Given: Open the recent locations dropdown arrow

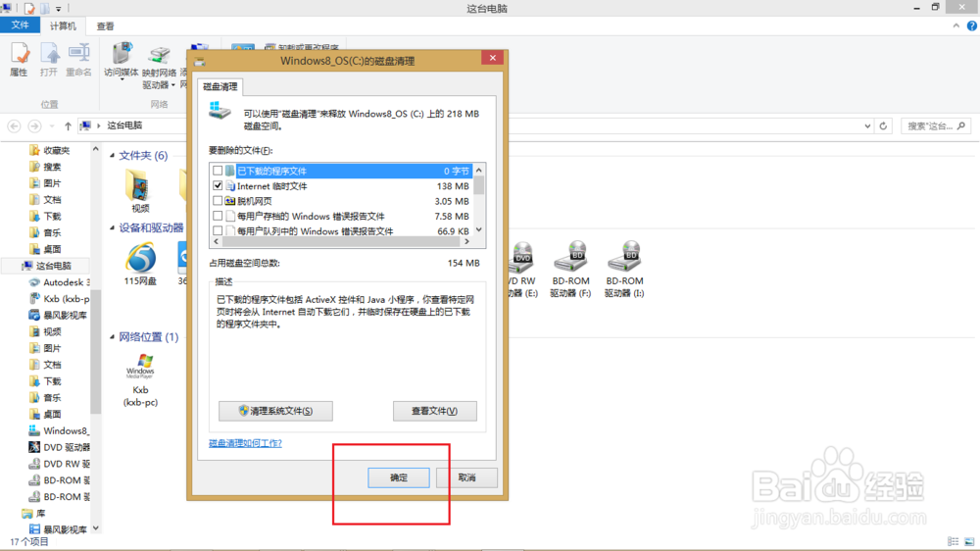Looking at the screenshot, I should click(x=52, y=126).
